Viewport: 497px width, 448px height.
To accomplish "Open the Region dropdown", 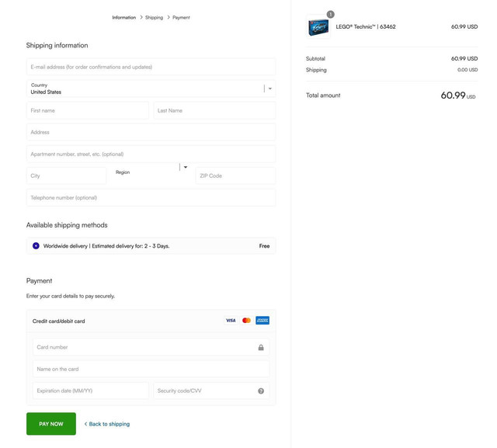I will pos(151,171).
